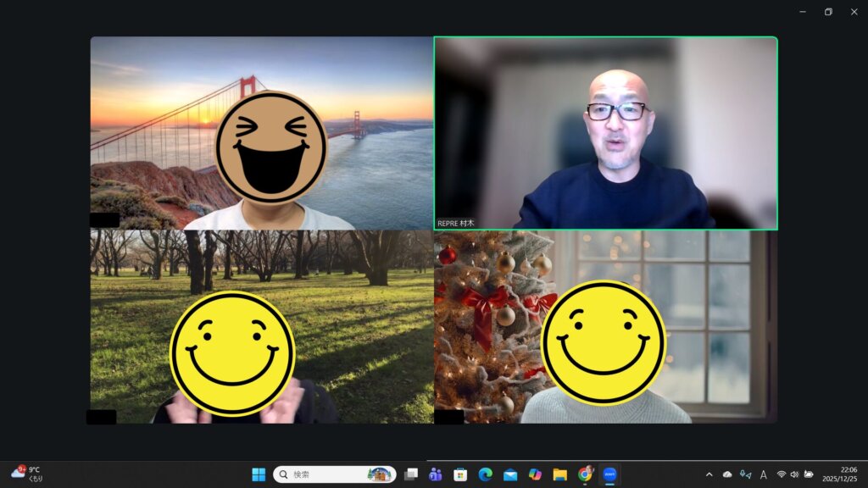Screen dimensions: 868x488
Task: Open the clock showing 22:06
Action: pyautogui.click(x=849, y=474)
